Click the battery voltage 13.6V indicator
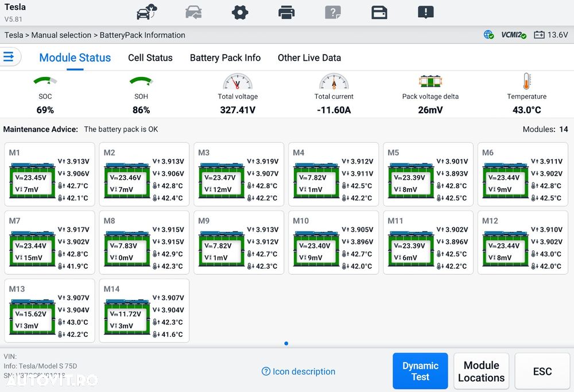 pyautogui.click(x=550, y=35)
